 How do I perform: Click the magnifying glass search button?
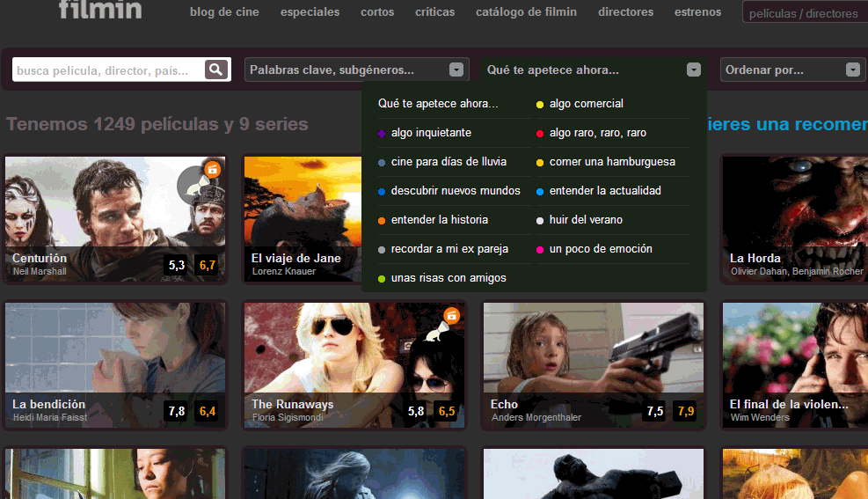pos(216,70)
